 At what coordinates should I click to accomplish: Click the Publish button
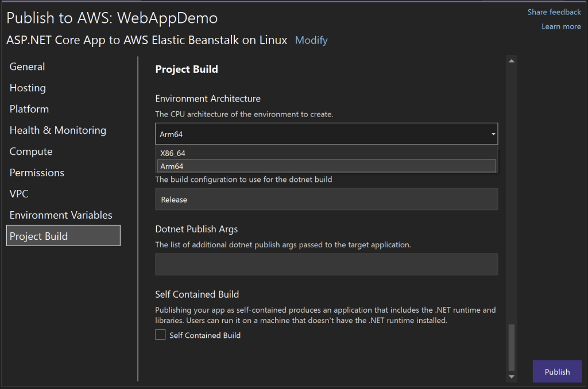(556, 371)
